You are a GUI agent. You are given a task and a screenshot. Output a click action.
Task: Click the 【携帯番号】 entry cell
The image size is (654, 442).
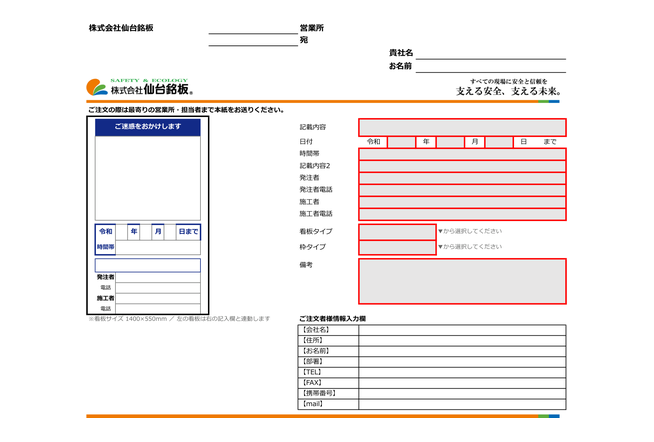tap(462, 394)
